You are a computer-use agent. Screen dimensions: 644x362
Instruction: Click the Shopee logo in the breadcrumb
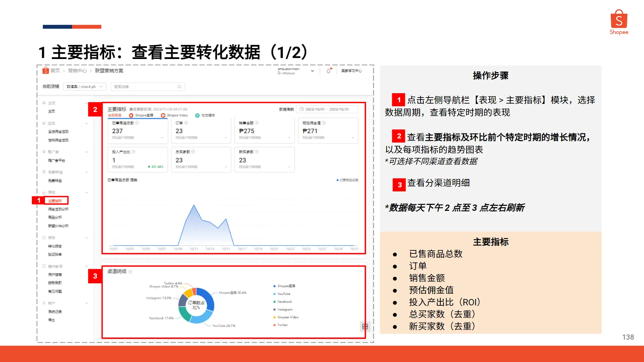46,70
